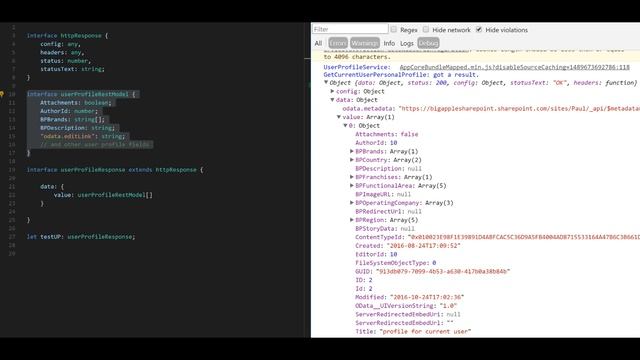Click the ServerRedirectedEmbedUri: null property
This screenshot has height=360, width=640.
tap(408, 314)
